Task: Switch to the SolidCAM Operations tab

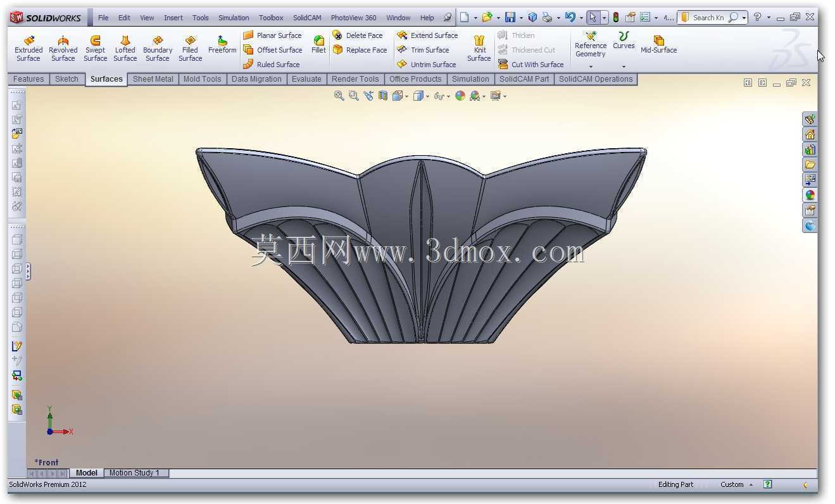Action: point(596,79)
